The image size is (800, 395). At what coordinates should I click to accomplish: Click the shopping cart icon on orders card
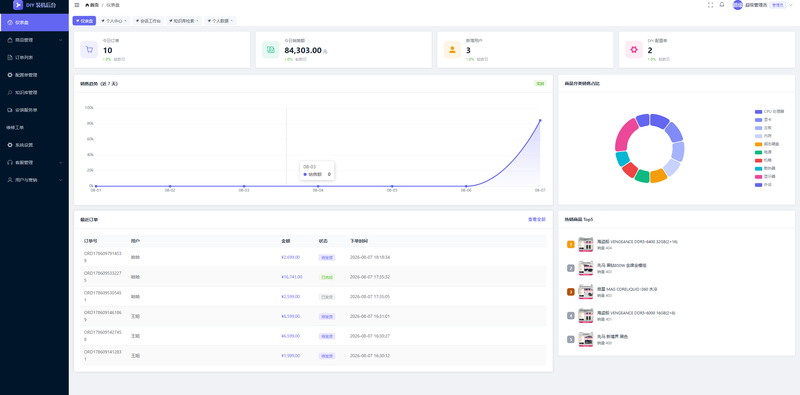click(89, 50)
